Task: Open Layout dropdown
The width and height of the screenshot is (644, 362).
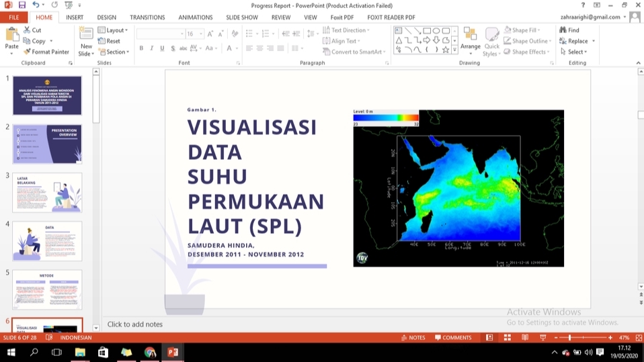Action: [113, 30]
